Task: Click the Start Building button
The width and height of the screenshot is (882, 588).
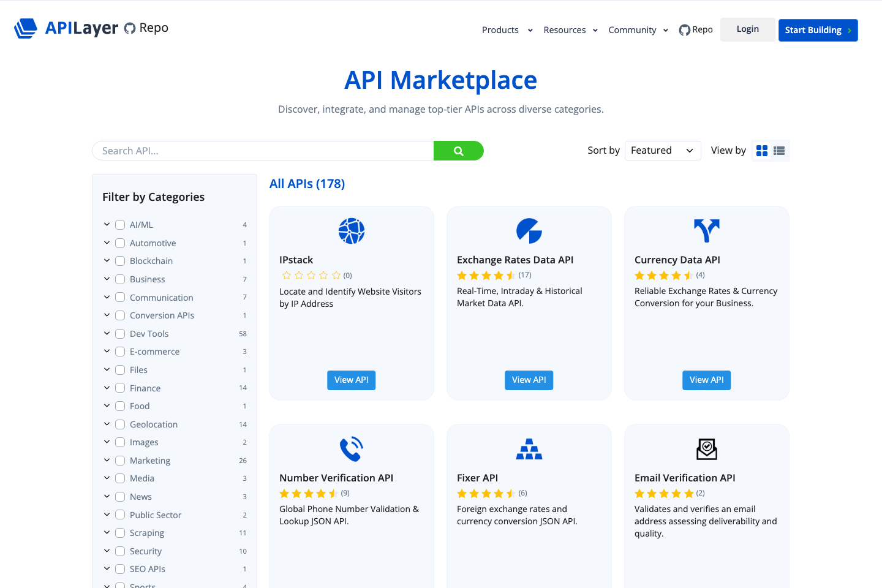Action: click(818, 29)
